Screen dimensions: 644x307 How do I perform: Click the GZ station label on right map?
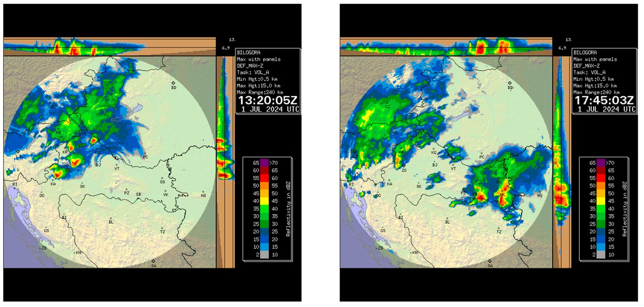pos(387,106)
